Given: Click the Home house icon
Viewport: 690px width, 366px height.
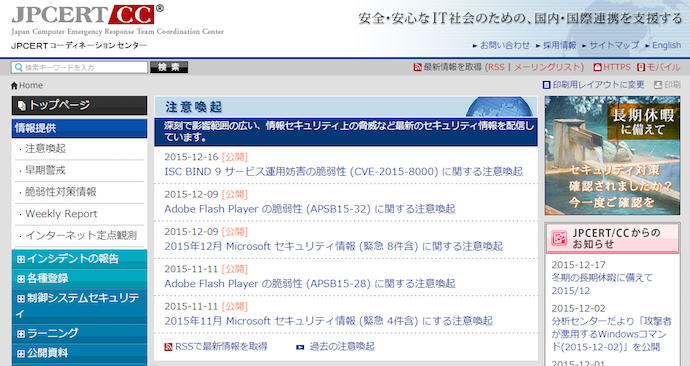Looking at the screenshot, I should tap(14, 86).
